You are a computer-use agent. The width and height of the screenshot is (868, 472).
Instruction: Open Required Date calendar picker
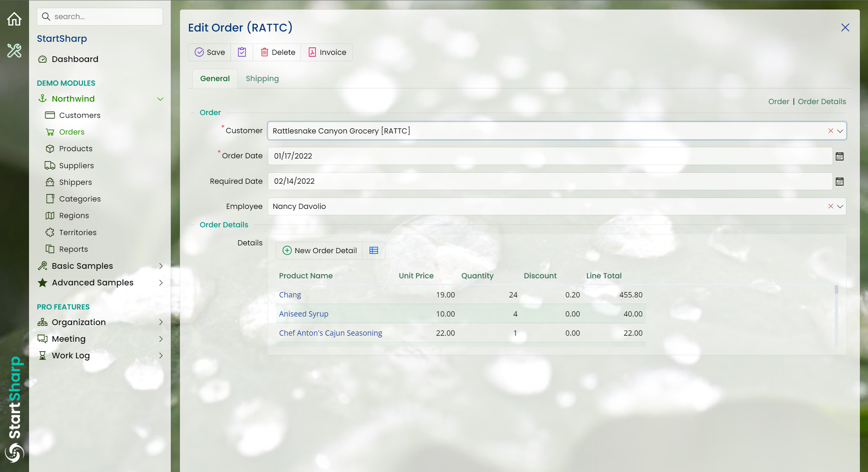pos(839,181)
